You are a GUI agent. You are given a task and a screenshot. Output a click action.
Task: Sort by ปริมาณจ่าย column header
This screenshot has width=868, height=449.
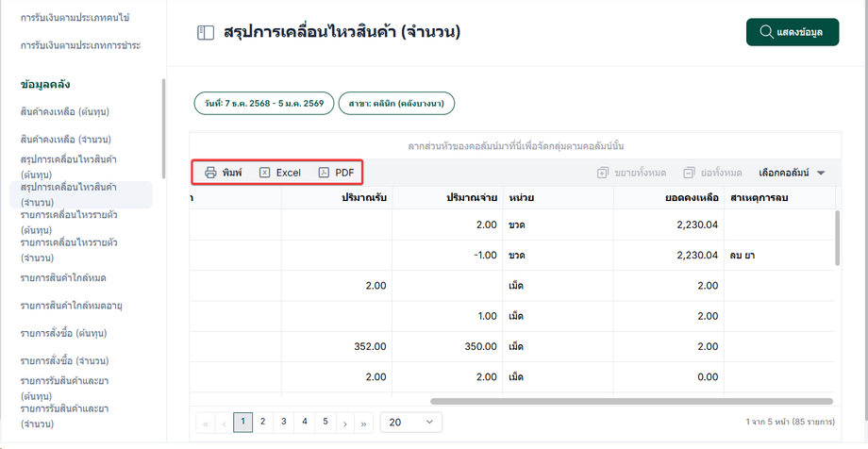point(448,198)
